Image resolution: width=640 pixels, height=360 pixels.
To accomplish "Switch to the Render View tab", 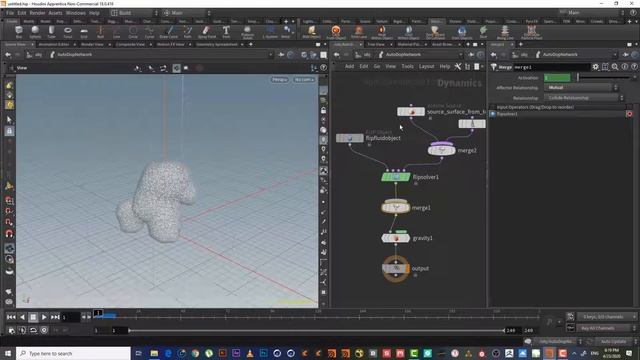I will click(92, 44).
